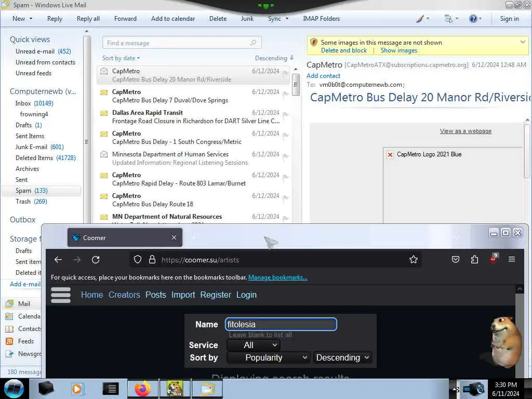Screen dimensions: 532x399
Task: Click IMAP Folders in the toolbar
Action: tap(321, 19)
